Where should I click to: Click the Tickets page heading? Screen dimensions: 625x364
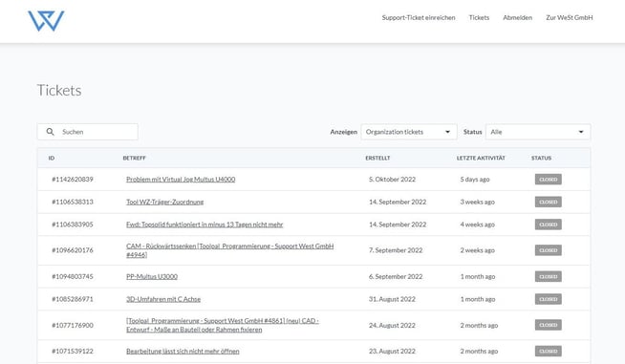59,91
